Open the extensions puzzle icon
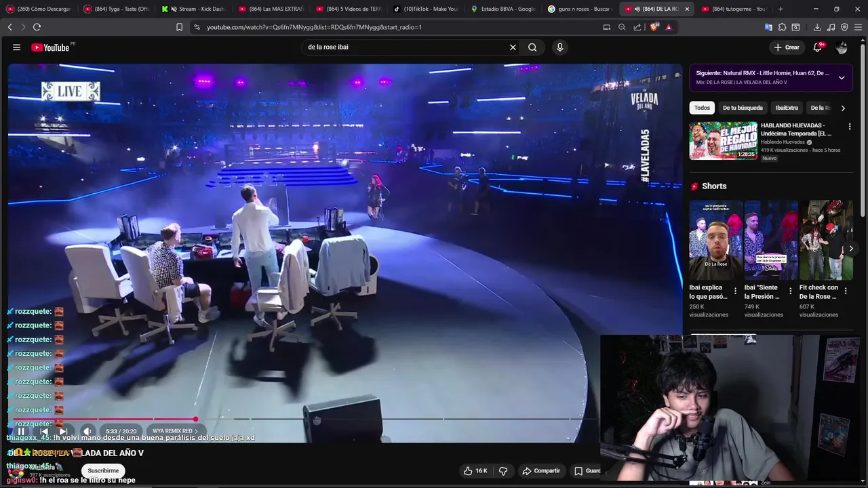 tap(782, 27)
